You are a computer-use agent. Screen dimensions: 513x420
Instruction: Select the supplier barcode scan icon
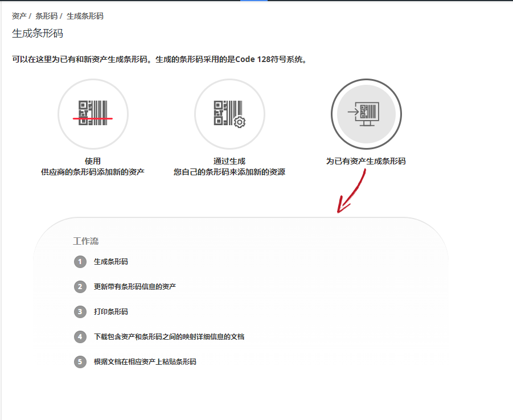[93, 114]
